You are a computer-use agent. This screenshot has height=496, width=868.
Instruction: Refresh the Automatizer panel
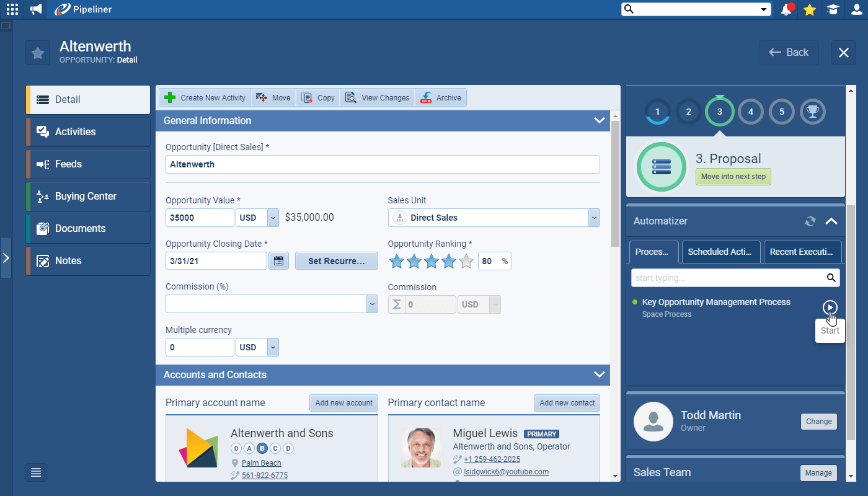[810, 221]
